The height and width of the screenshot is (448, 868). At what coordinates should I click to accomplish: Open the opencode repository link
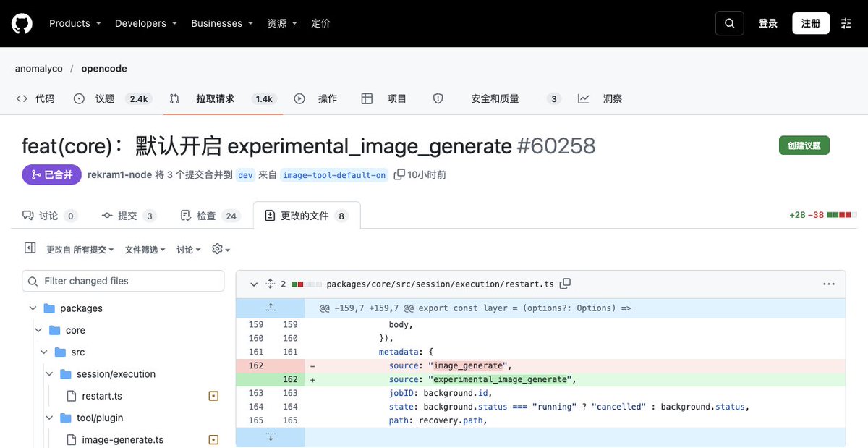[104, 69]
